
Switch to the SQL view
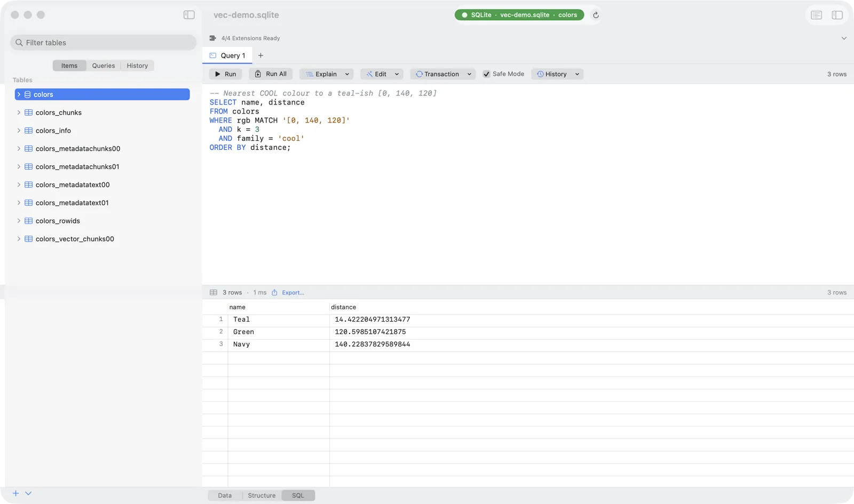[x=298, y=495]
